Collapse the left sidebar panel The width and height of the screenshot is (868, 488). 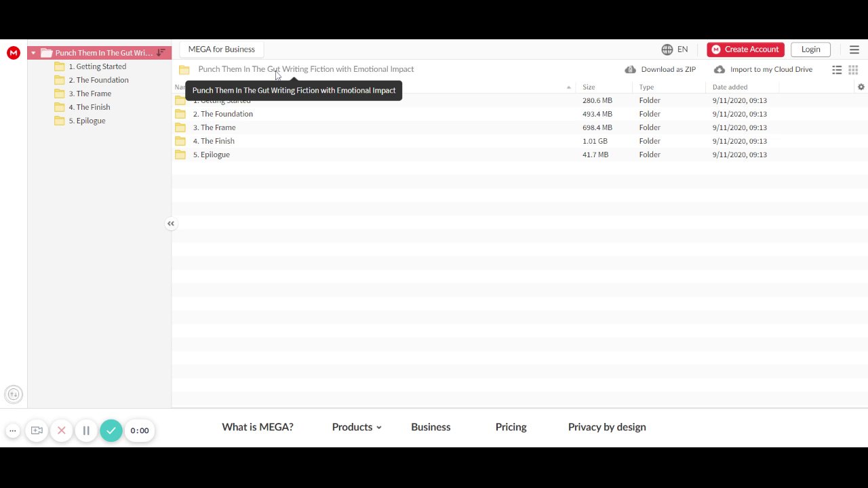171,224
